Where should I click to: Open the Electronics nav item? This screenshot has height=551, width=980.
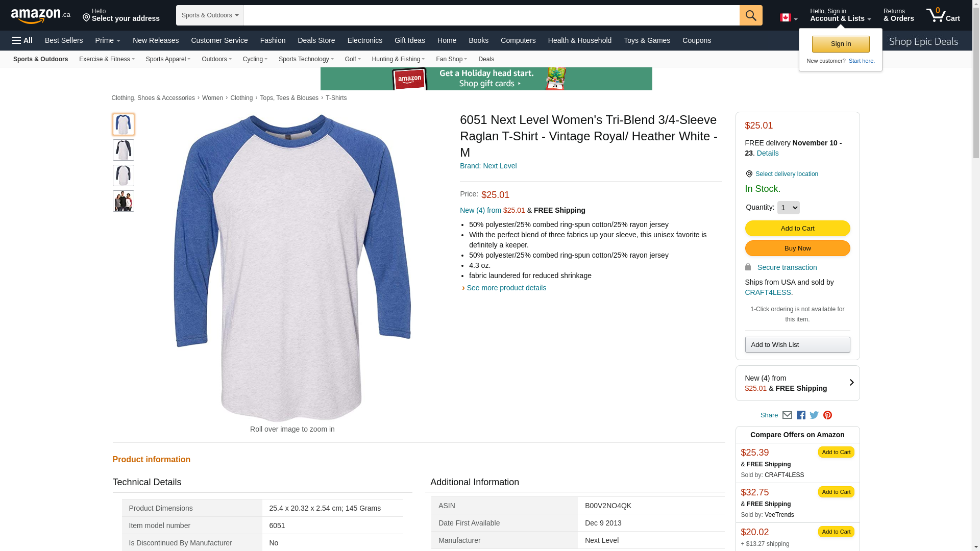pyautogui.click(x=364, y=40)
